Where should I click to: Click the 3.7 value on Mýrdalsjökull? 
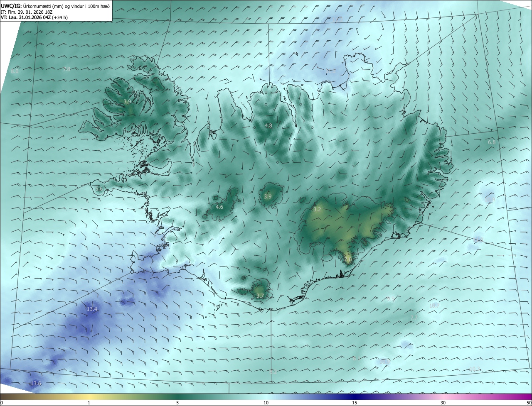tap(260, 296)
